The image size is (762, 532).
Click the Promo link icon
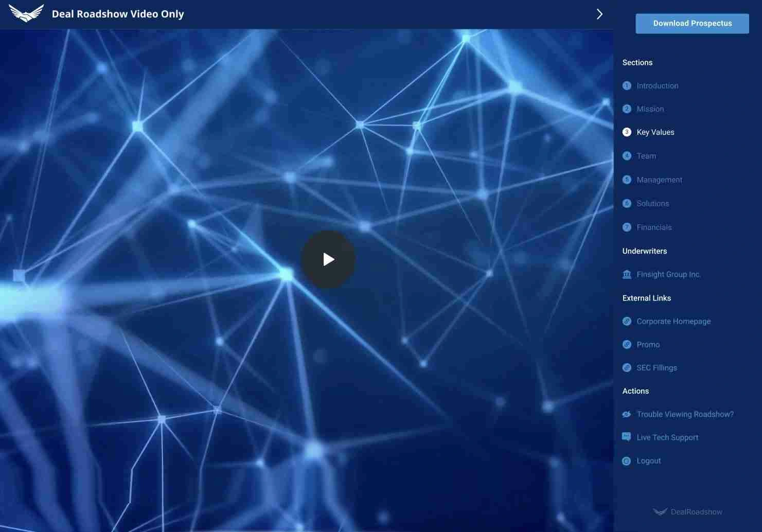pos(627,345)
